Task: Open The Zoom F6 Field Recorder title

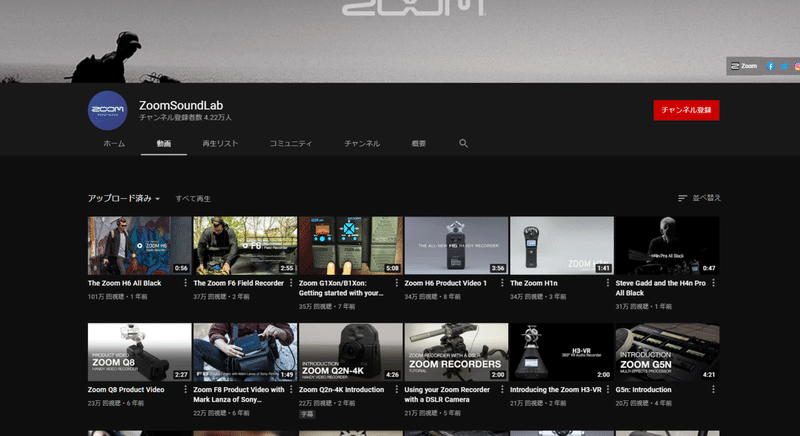Action: pos(238,283)
